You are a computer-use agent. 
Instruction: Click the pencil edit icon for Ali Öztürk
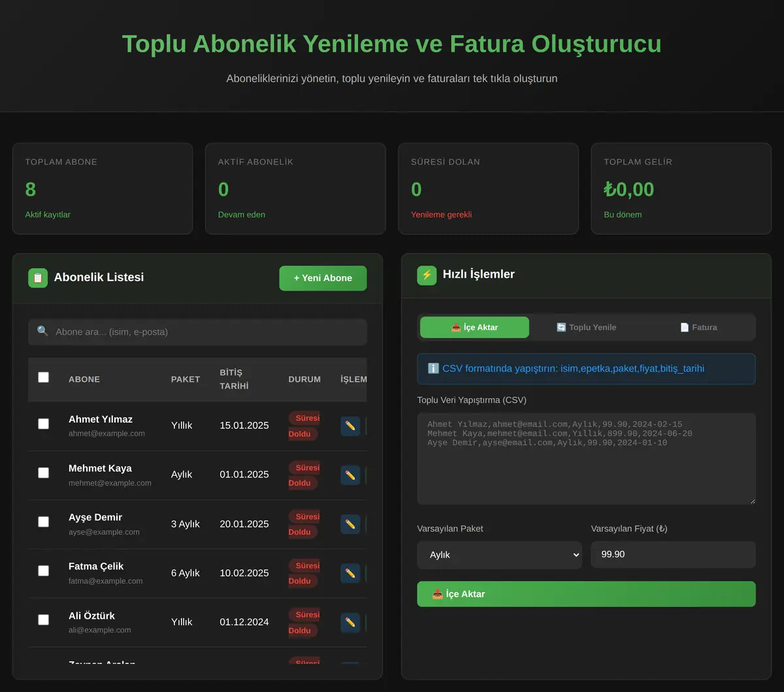coord(350,623)
